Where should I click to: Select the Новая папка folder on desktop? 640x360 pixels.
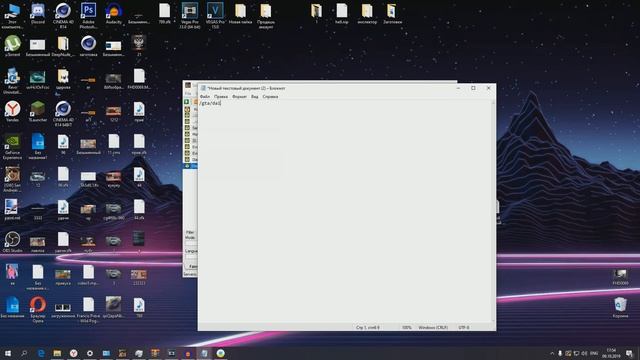[x=240, y=13]
